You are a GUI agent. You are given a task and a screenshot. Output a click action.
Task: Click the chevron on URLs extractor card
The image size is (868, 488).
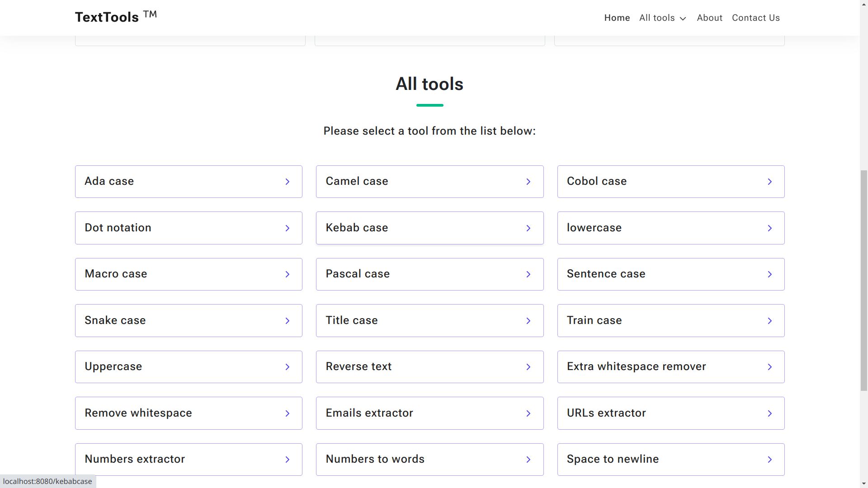769,413
